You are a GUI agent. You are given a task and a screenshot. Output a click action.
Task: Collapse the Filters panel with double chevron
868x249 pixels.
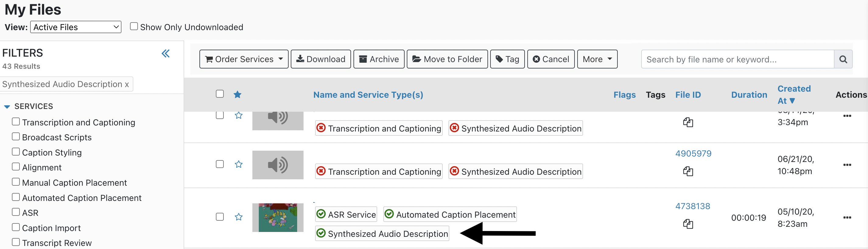coord(165,54)
